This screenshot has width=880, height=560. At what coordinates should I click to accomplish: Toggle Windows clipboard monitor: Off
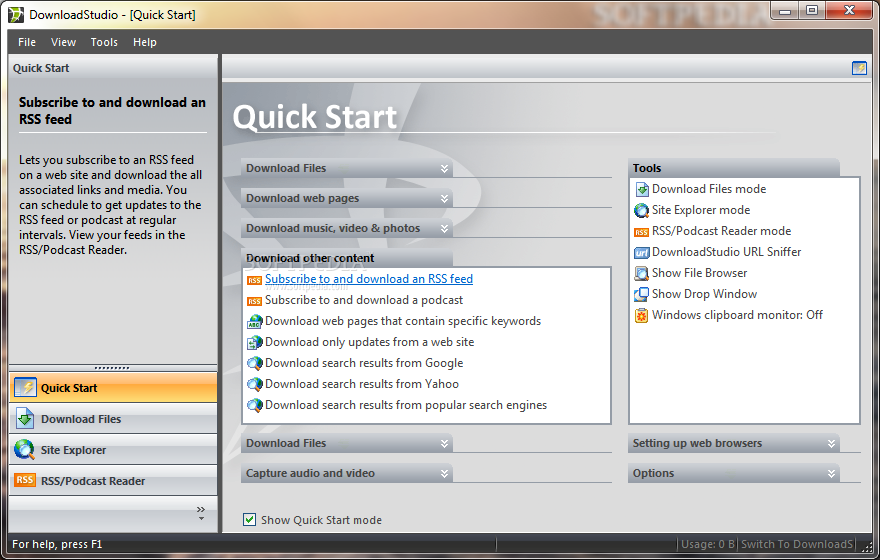point(737,315)
